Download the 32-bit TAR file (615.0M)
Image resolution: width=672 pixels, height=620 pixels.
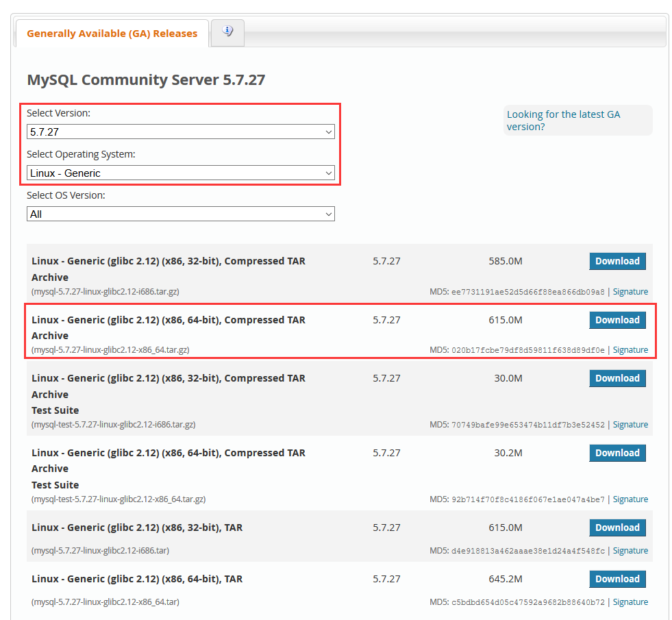617,528
